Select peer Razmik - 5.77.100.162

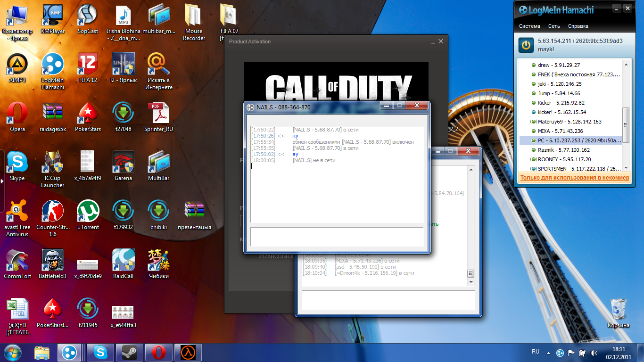570,150
